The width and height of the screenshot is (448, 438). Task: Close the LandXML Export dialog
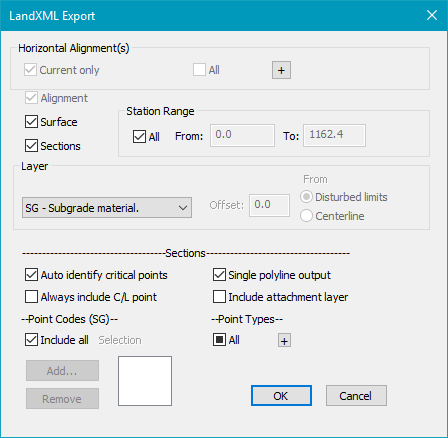[432, 15]
